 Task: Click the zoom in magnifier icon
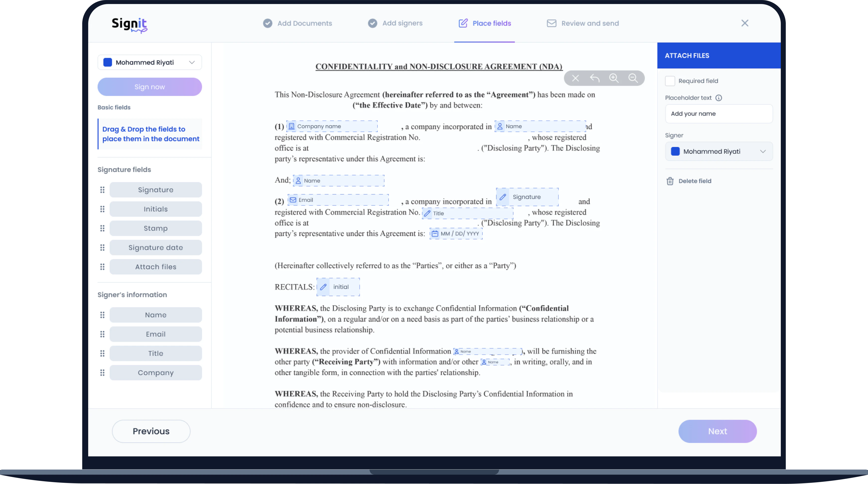(x=614, y=78)
